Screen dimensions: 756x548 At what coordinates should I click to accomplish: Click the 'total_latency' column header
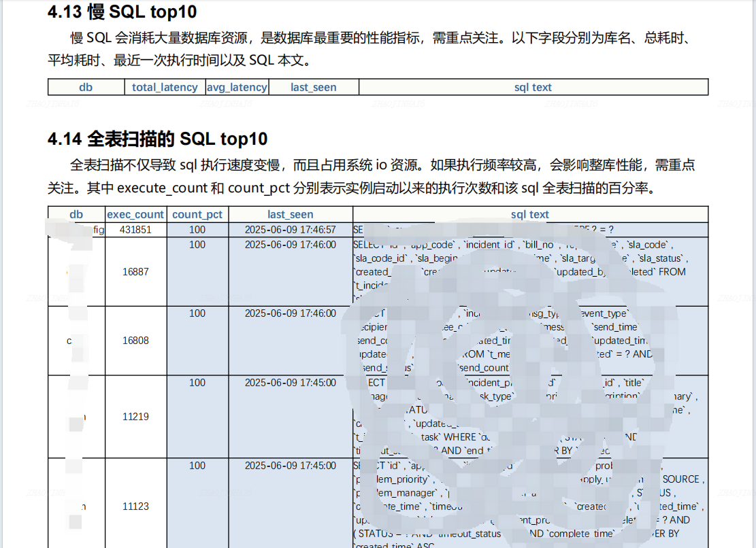(x=165, y=87)
